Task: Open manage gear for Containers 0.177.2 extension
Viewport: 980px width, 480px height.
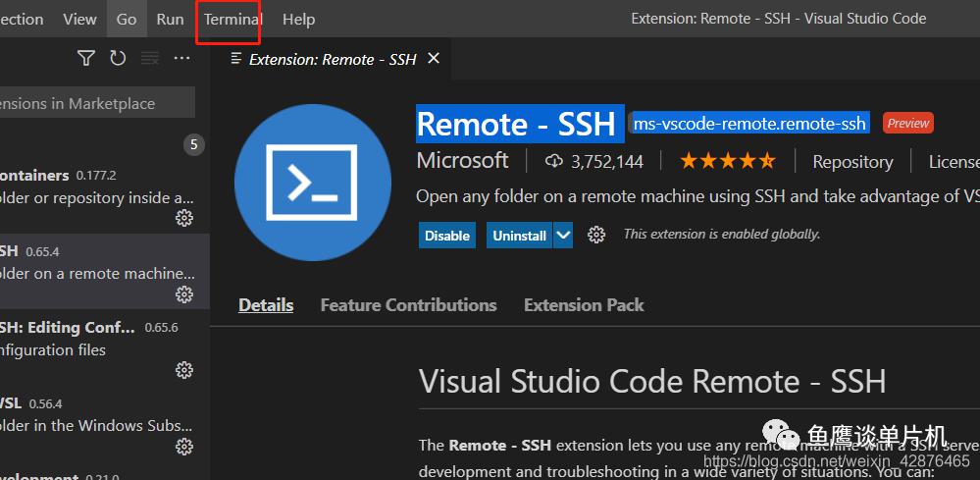Action: click(x=183, y=218)
